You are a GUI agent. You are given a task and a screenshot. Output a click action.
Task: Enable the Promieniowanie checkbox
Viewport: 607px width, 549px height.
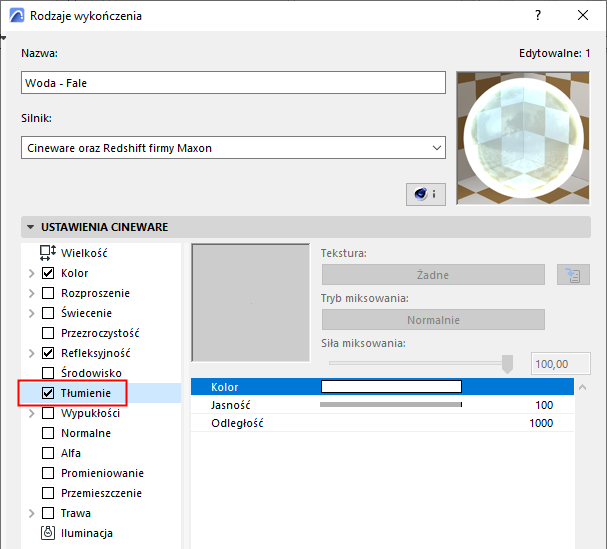point(48,473)
